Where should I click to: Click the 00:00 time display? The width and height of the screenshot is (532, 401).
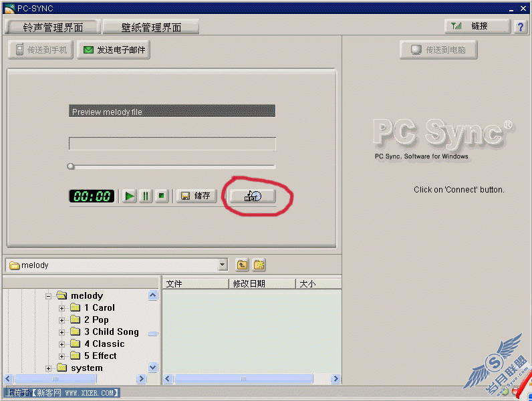[92, 196]
